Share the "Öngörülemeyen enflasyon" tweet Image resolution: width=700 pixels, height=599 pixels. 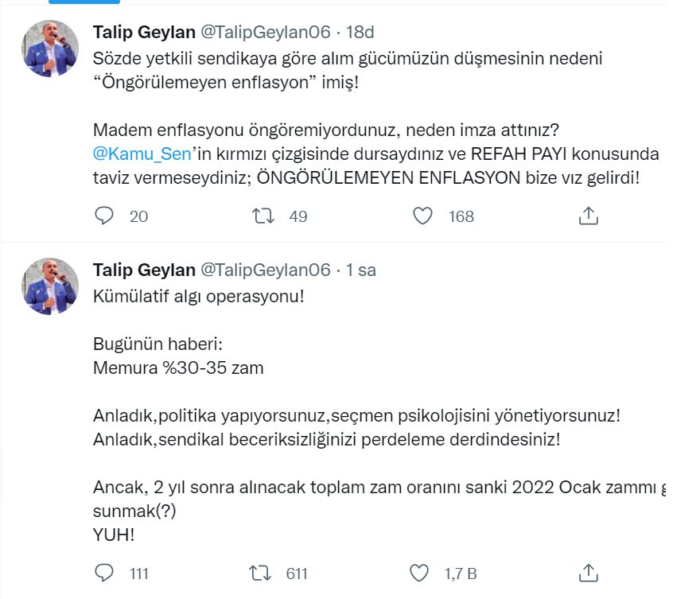click(x=588, y=216)
